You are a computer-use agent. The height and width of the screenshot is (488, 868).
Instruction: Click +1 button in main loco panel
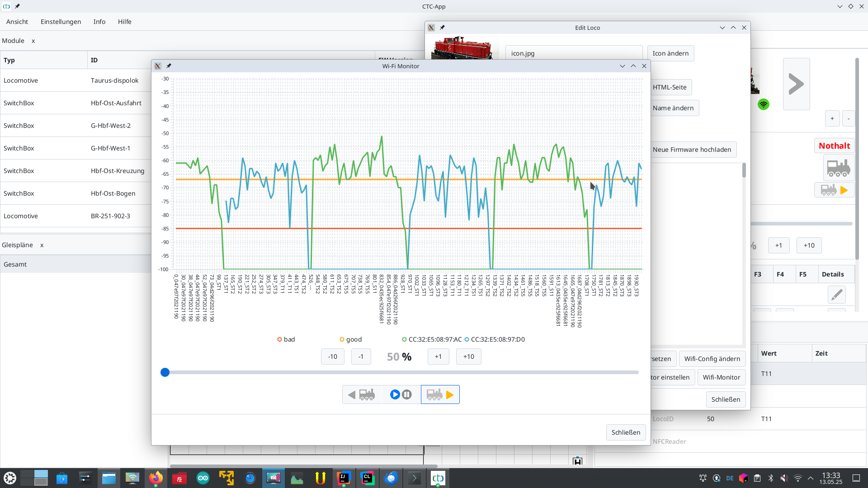[x=778, y=245]
